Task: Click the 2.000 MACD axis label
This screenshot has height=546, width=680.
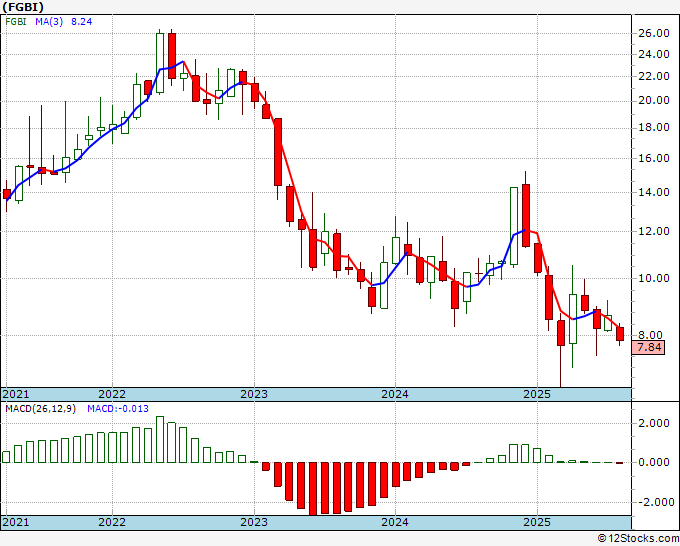Action: click(654, 423)
